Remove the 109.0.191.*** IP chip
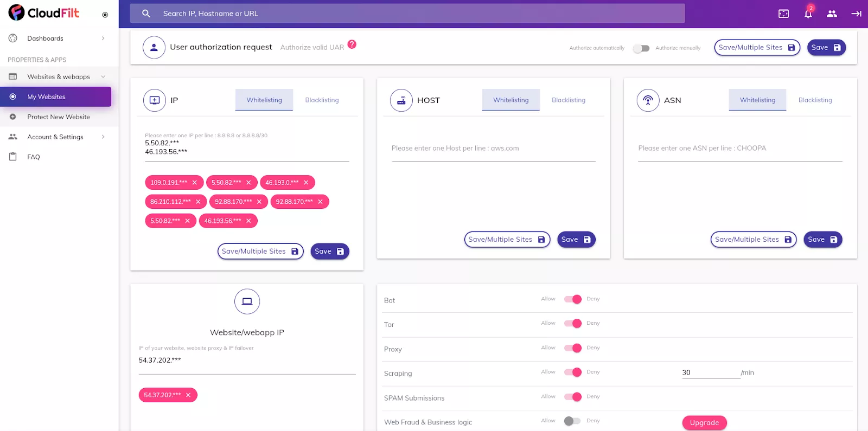 pyautogui.click(x=195, y=183)
